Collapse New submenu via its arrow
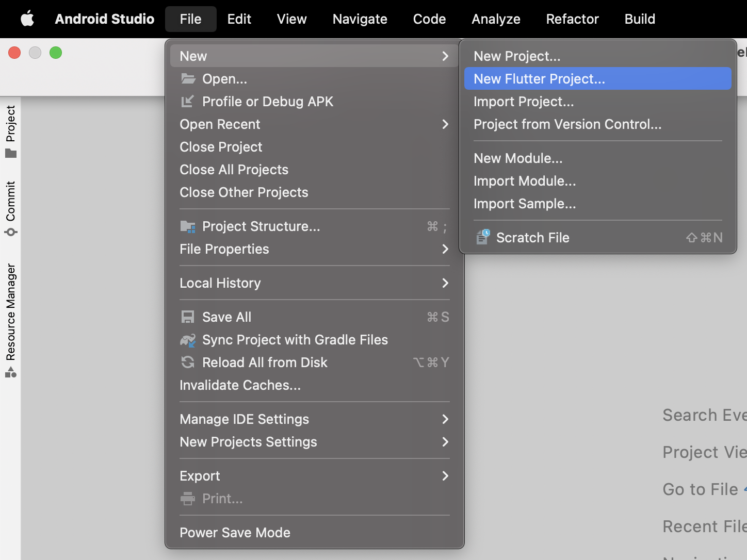The width and height of the screenshot is (747, 560). pos(445,56)
